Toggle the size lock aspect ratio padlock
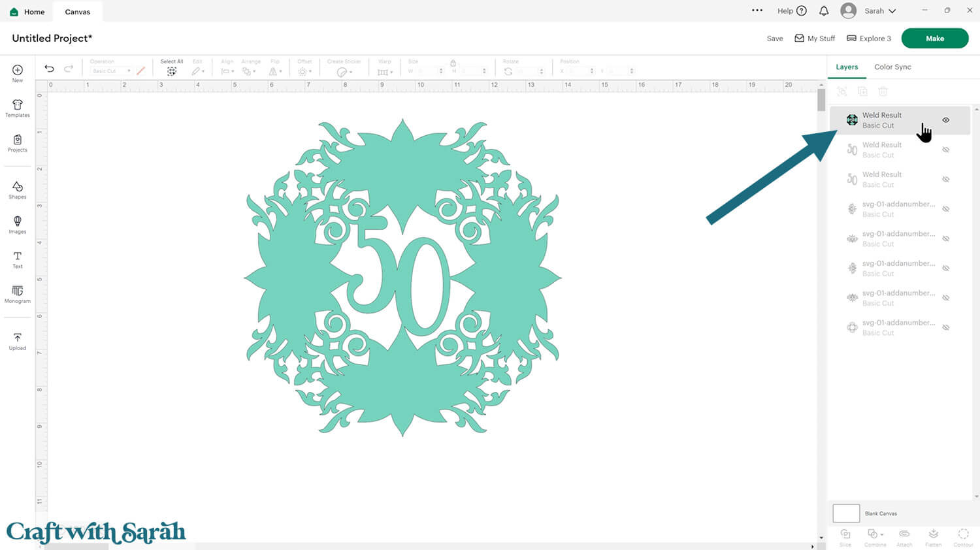 coord(453,63)
